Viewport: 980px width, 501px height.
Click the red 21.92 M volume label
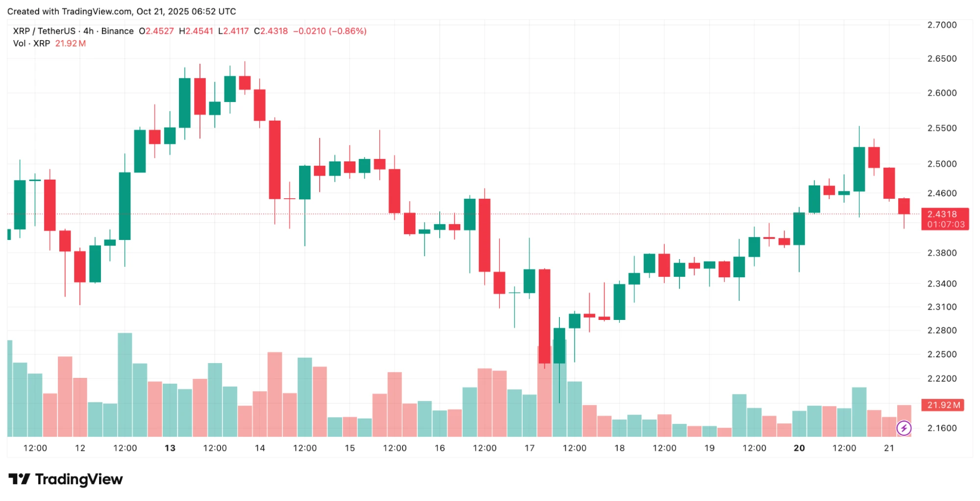coord(942,405)
